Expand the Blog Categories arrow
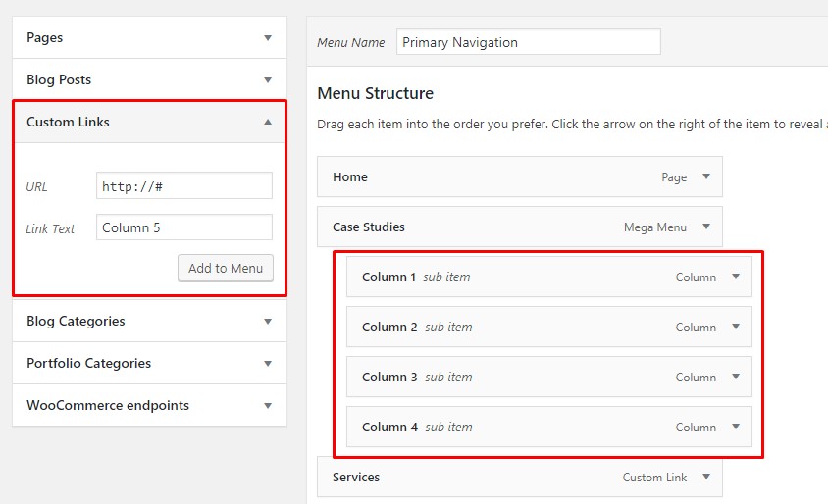 pyautogui.click(x=268, y=322)
